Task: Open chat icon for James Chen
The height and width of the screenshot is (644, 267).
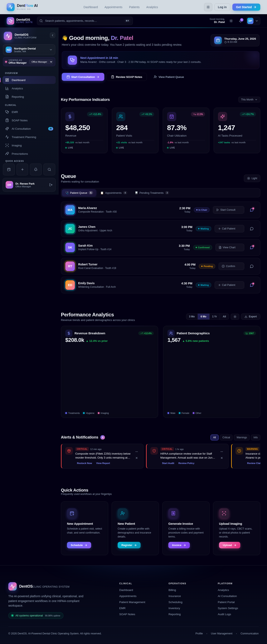Action: click(252, 229)
